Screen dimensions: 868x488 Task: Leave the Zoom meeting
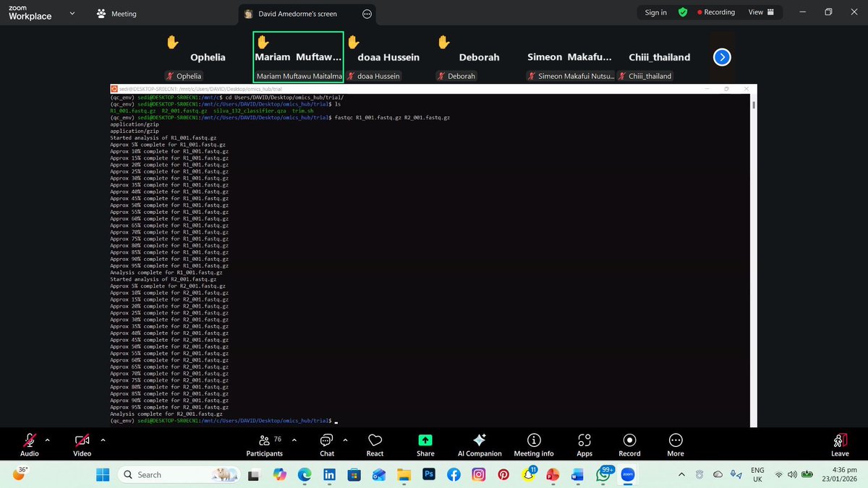(840, 445)
